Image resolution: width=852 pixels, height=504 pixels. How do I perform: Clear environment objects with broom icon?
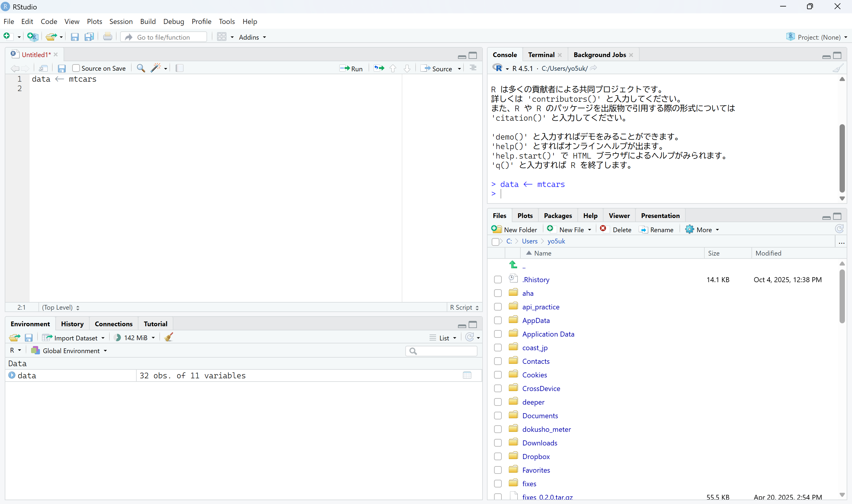[x=168, y=337]
